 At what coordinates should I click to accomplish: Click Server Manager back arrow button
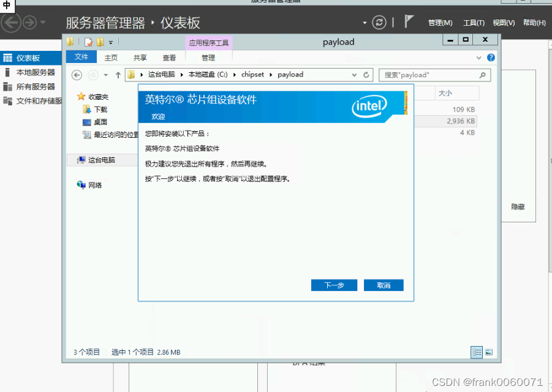click(11, 23)
